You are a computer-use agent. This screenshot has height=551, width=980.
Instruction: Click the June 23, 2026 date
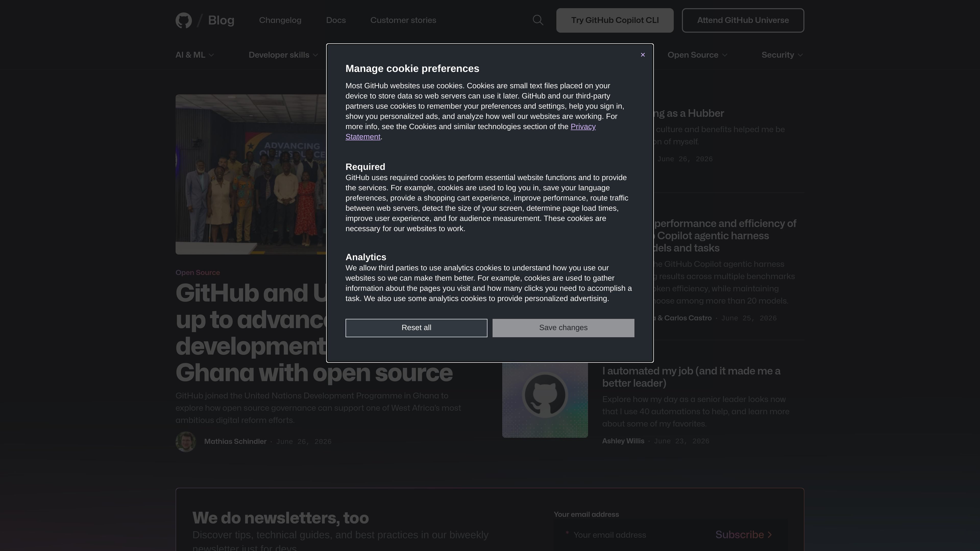pyautogui.click(x=681, y=441)
